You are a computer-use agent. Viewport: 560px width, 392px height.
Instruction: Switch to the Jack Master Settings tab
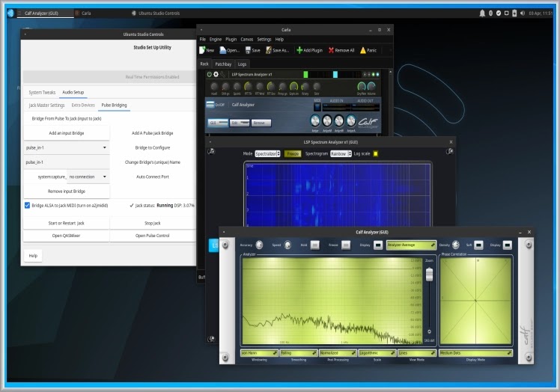point(46,105)
